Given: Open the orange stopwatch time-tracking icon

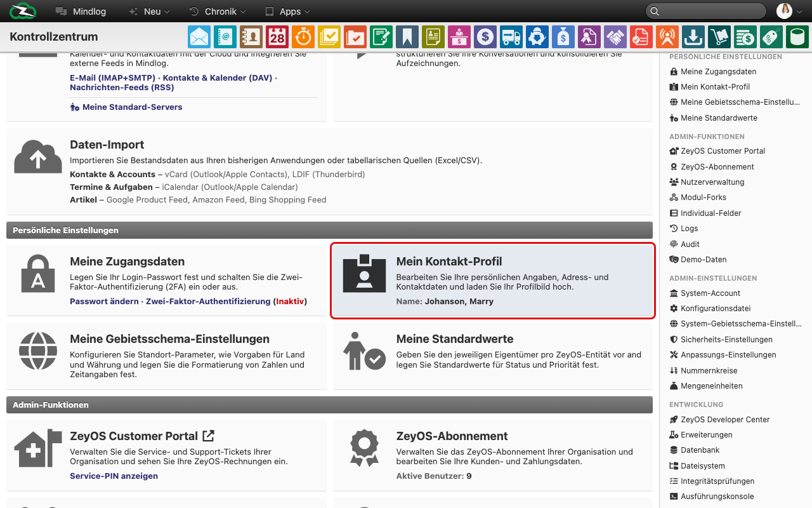Looking at the screenshot, I should click(x=303, y=37).
